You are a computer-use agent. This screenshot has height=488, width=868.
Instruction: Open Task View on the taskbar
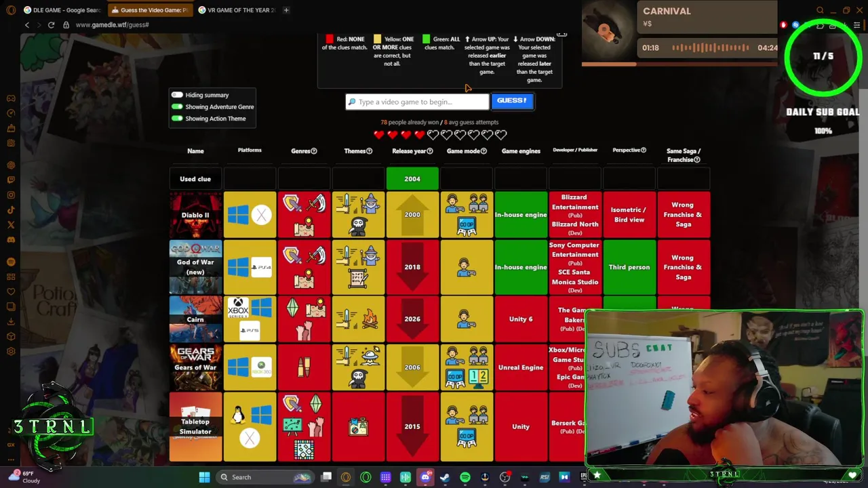326,477
